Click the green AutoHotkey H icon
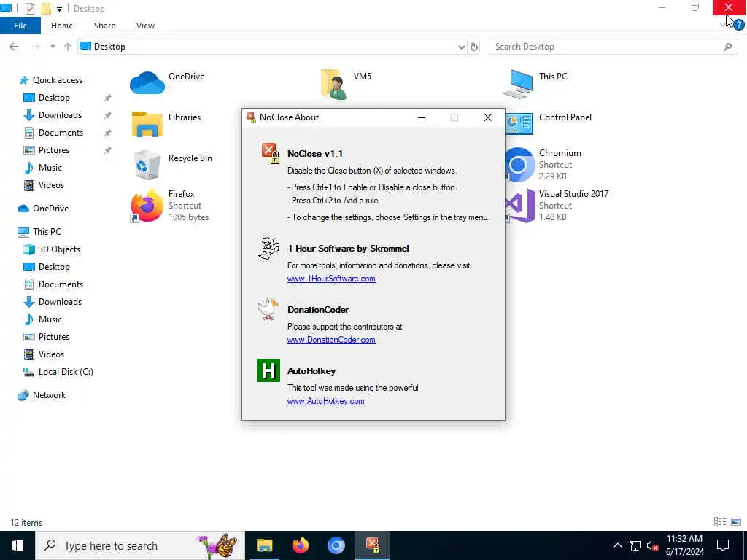Viewport: 747px width, 560px height. 268,370
